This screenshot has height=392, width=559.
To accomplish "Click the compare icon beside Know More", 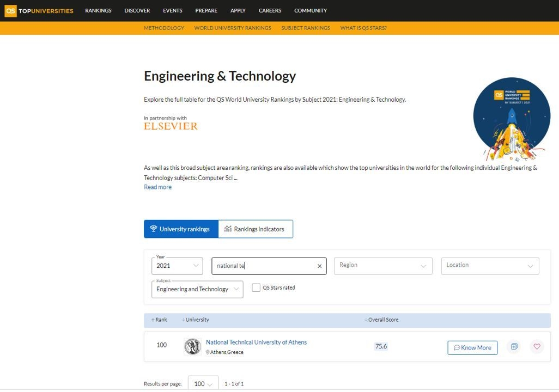I will (x=514, y=346).
